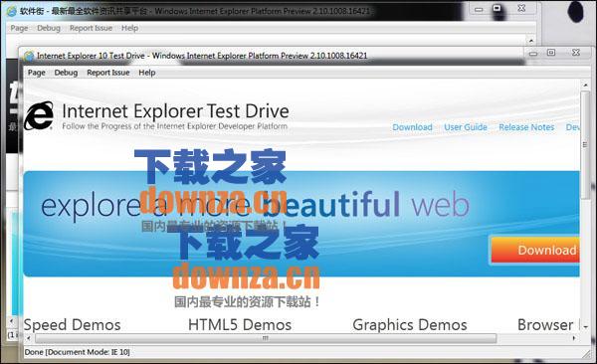Click the IE icon in the background window's title bar

coord(12,11)
